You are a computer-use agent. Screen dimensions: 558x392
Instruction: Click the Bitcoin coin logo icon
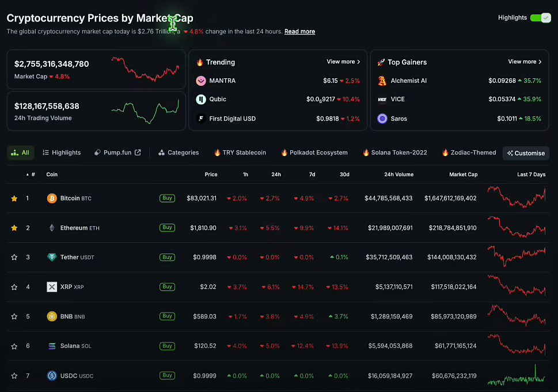tap(52, 199)
